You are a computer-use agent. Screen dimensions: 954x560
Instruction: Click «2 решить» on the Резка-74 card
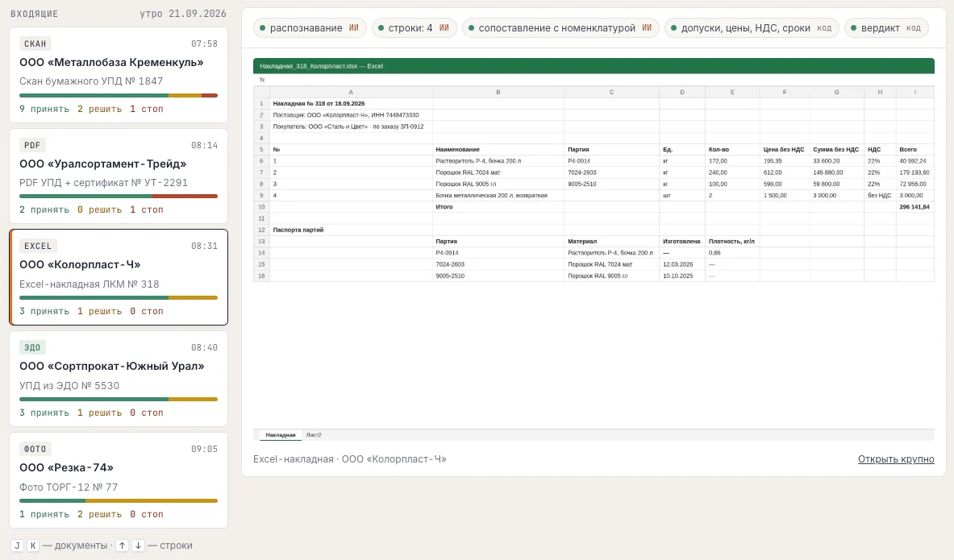[100, 514]
